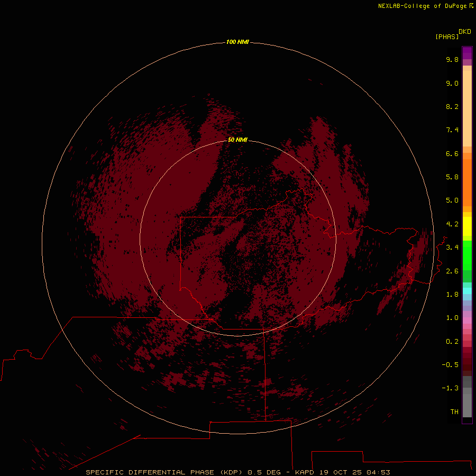Click the [PHAS] units label
The width and height of the screenshot is (476, 476).
coord(447,37)
